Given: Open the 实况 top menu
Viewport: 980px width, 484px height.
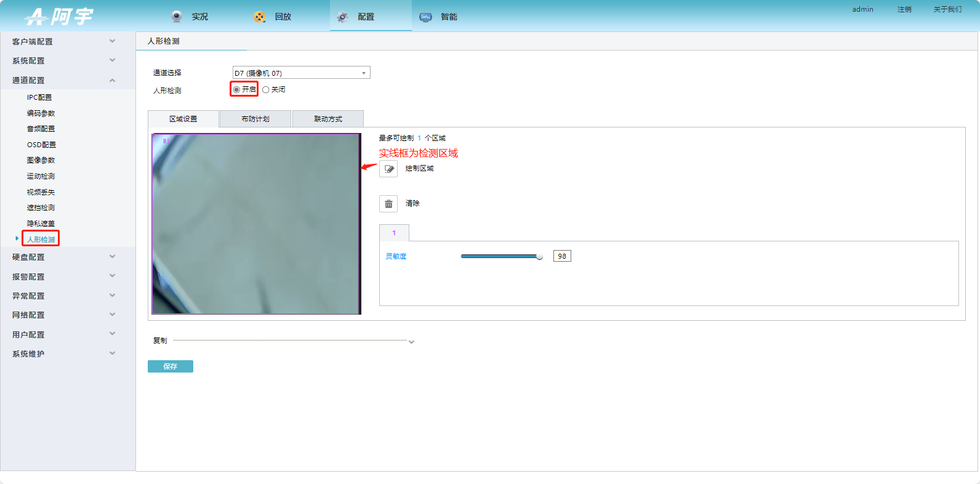Looking at the screenshot, I should click(200, 17).
